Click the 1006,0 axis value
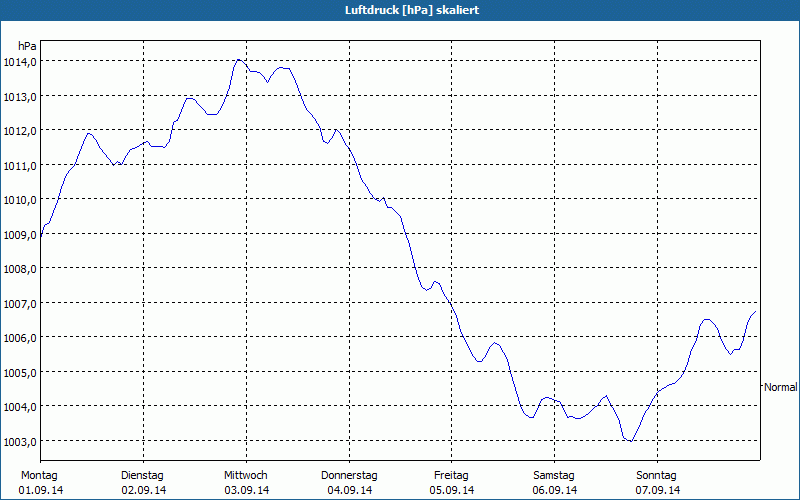800x500 pixels. tap(20, 338)
